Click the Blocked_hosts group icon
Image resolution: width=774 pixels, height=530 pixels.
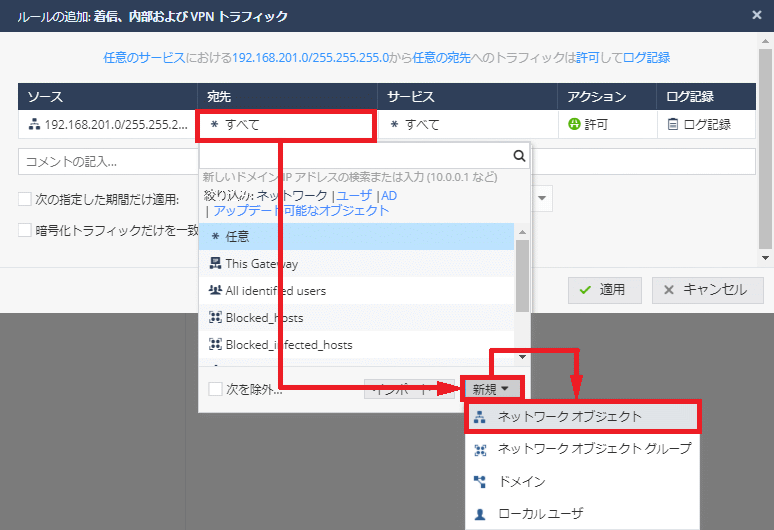pos(215,318)
